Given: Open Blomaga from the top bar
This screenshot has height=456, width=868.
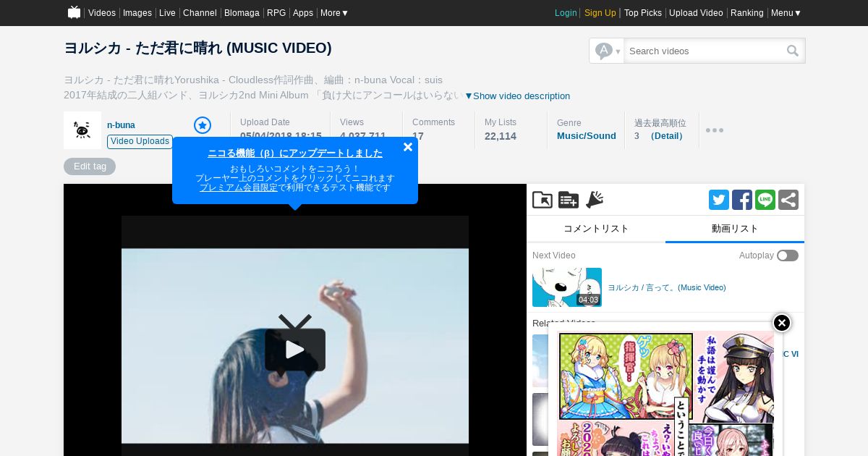Looking at the screenshot, I should click(x=242, y=13).
